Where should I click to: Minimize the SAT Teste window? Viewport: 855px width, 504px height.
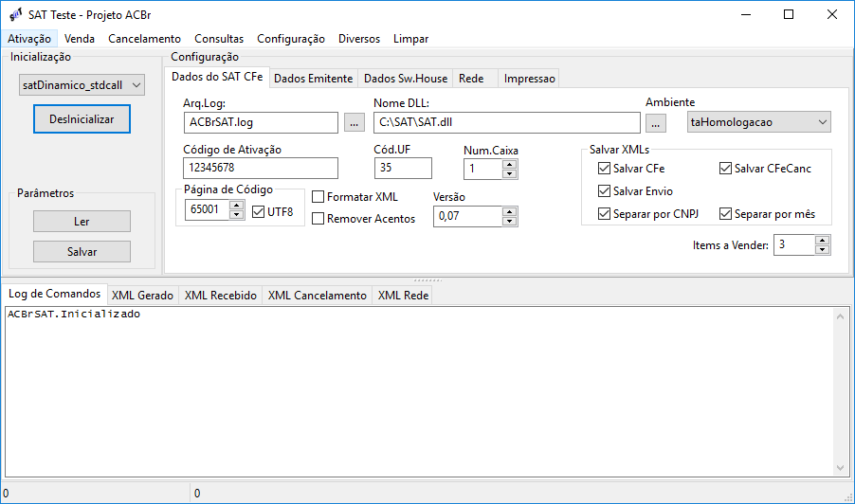pos(746,15)
